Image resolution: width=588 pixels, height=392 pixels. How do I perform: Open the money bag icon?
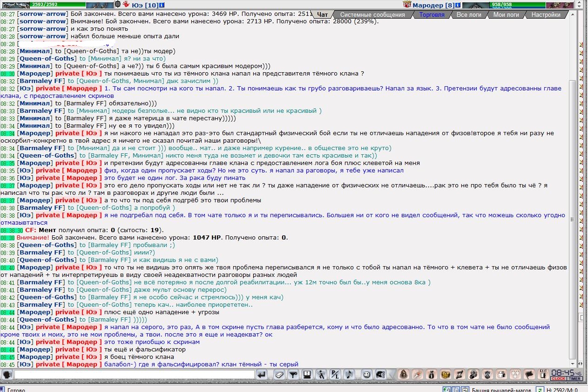(x=432, y=375)
